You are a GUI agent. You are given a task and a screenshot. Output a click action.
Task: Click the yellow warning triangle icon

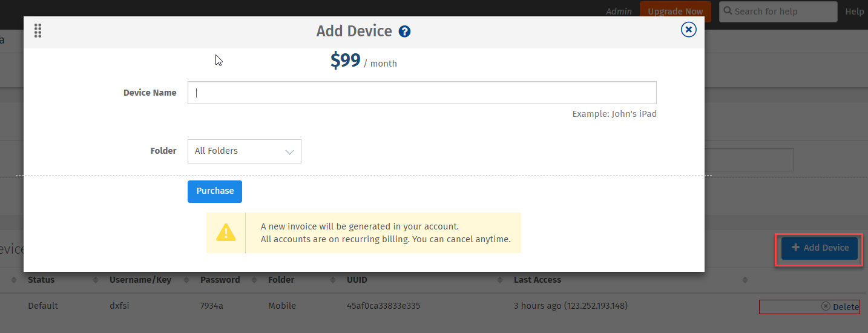coord(226,232)
